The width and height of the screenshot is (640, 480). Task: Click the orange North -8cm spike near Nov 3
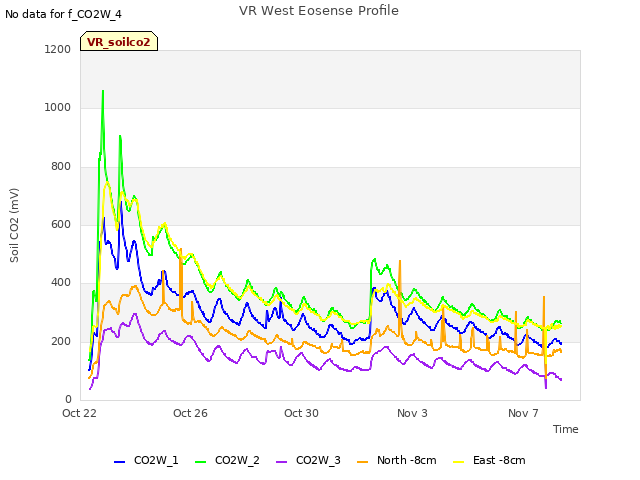[x=400, y=261]
